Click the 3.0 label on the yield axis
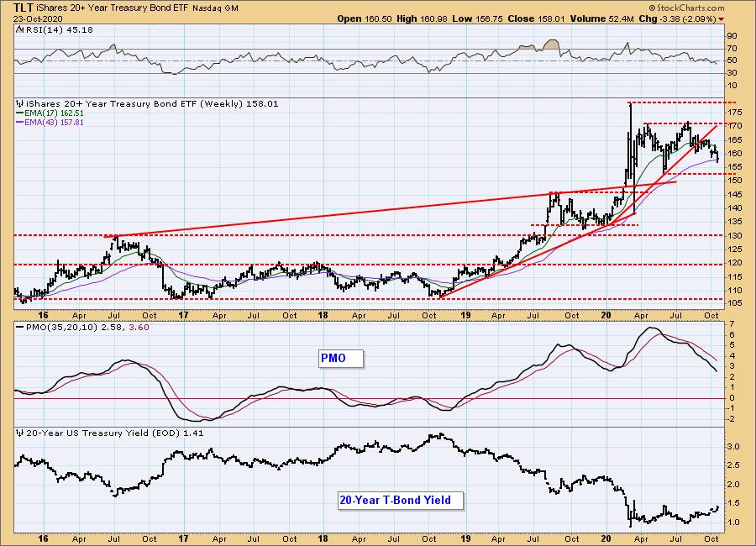Viewport: 756px width, 546px height. [733, 447]
